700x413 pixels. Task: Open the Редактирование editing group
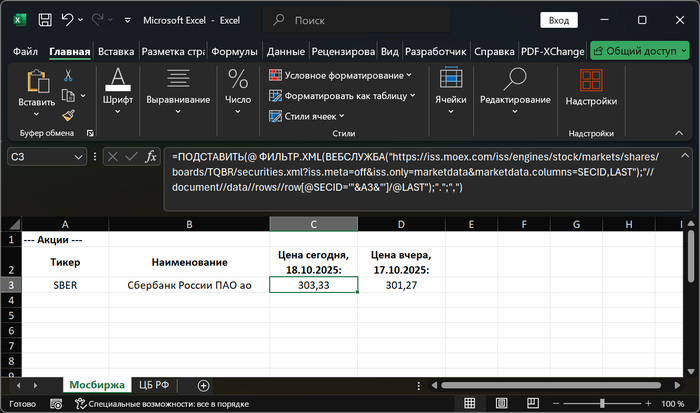tap(515, 92)
